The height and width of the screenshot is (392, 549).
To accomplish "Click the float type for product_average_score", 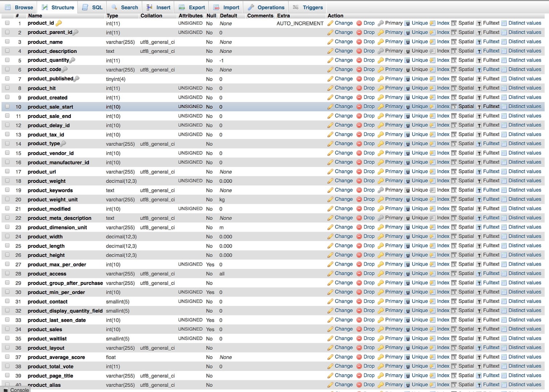I will pyautogui.click(x=111, y=357).
